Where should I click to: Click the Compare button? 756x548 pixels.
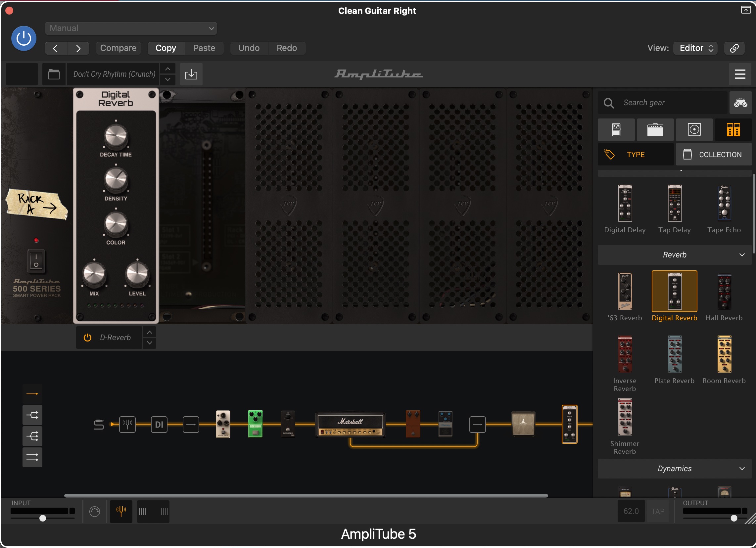tap(118, 48)
